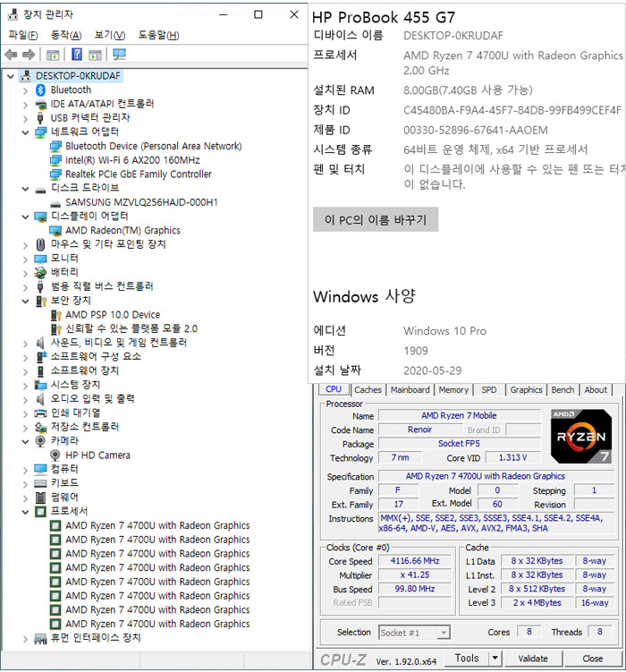Select AMD PSP 10.0 Device entry
The image size is (626, 672).
pyautogui.click(x=113, y=315)
